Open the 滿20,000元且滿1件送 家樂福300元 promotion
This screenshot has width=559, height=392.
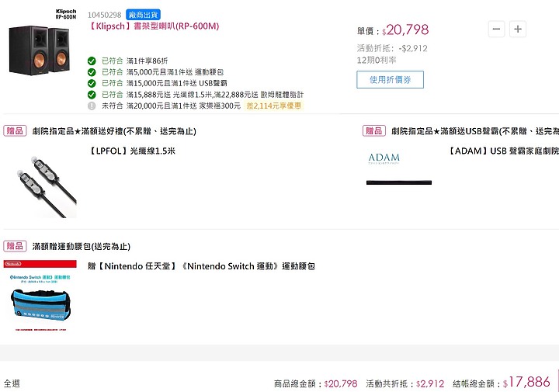click(183, 106)
